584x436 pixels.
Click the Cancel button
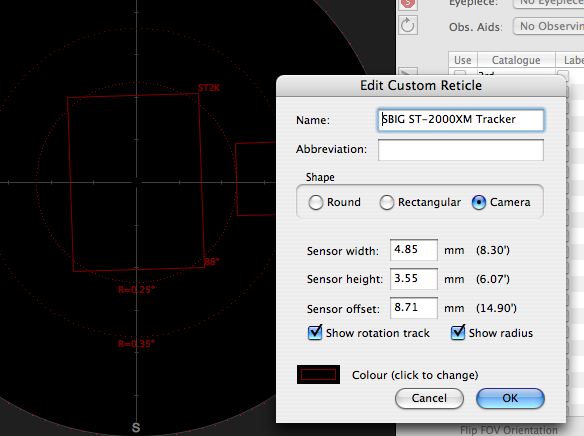click(429, 398)
